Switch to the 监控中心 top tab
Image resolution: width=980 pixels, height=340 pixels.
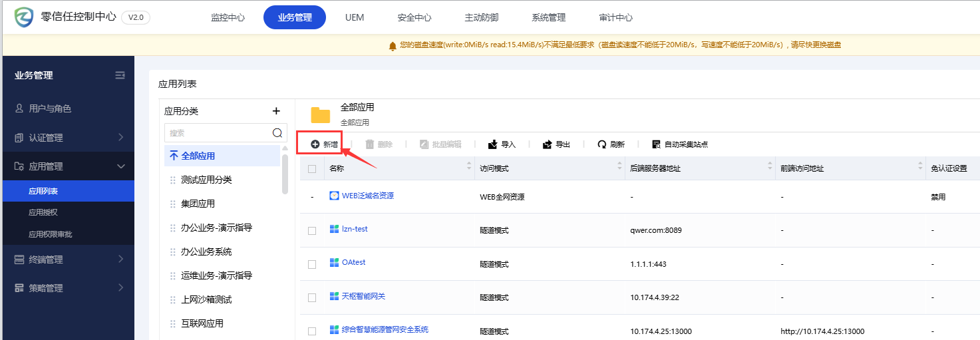(x=228, y=18)
